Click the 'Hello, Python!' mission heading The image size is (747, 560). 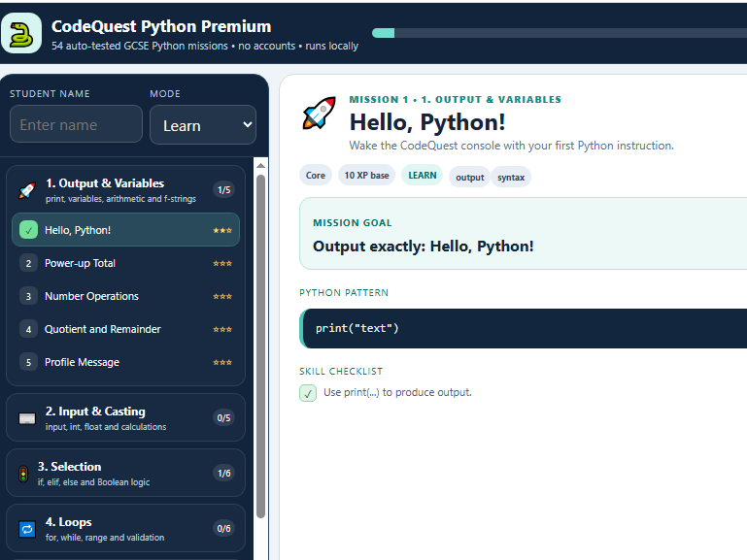tap(426, 122)
